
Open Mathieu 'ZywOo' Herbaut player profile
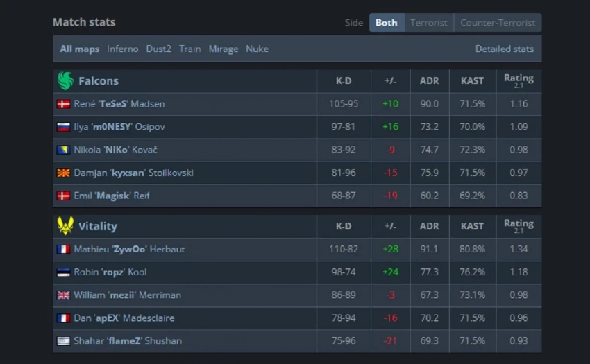(129, 249)
